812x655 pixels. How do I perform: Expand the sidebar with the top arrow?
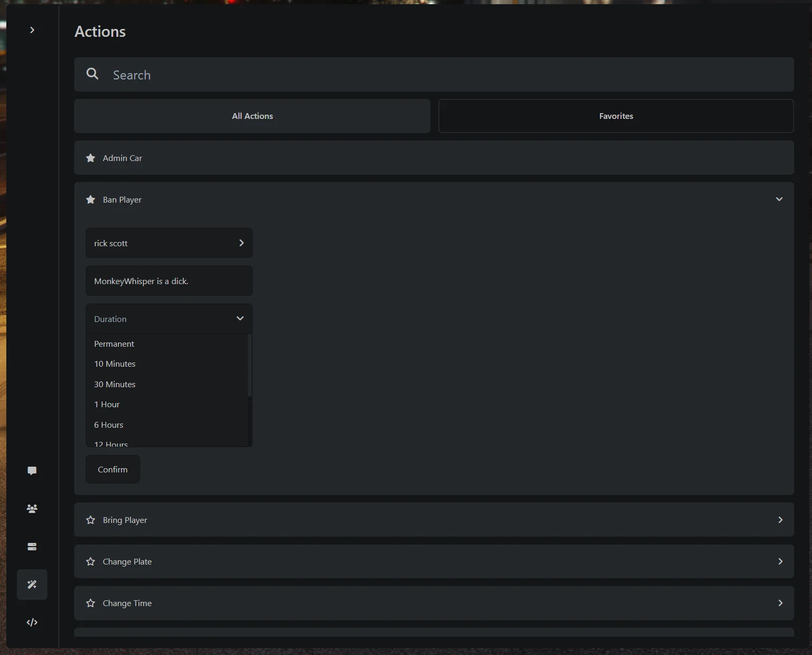(32, 30)
